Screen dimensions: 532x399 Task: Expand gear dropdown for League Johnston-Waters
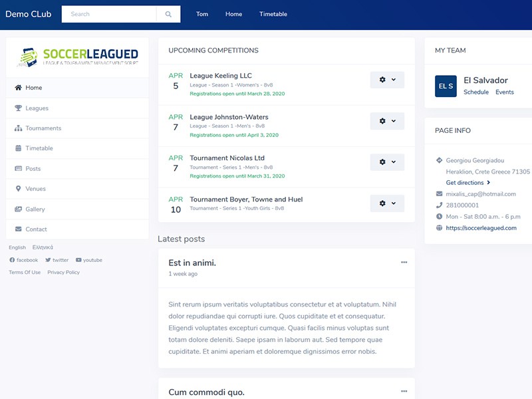(x=387, y=121)
